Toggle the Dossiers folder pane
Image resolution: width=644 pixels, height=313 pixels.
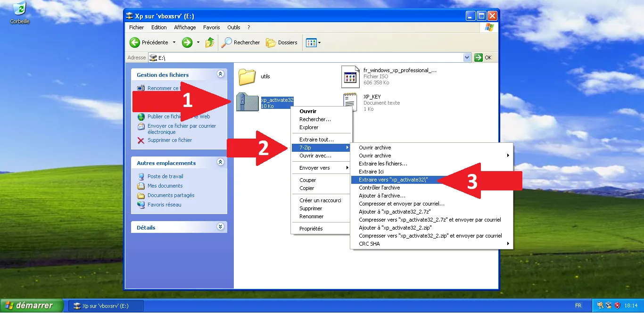pyautogui.click(x=282, y=42)
